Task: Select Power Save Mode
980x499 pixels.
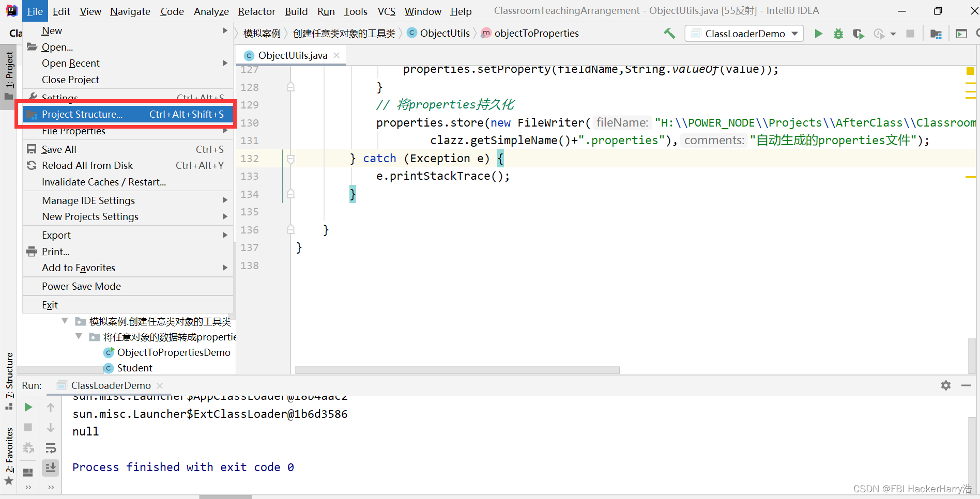Action: (128, 286)
